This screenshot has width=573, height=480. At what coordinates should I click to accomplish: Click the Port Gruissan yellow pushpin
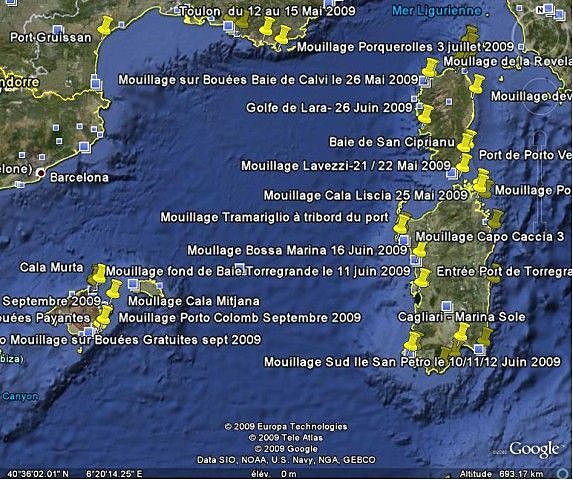[106, 25]
